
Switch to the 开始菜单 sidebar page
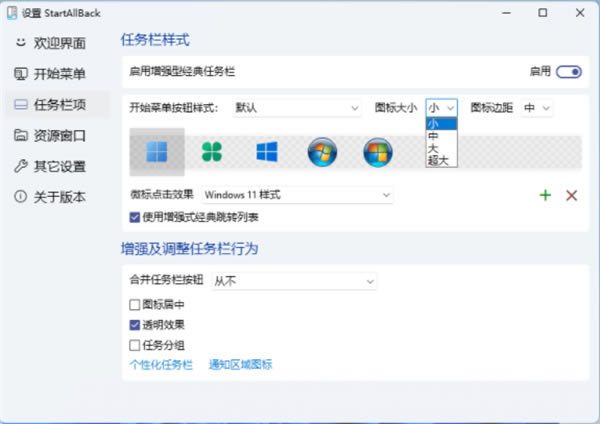(x=57, y=73)
